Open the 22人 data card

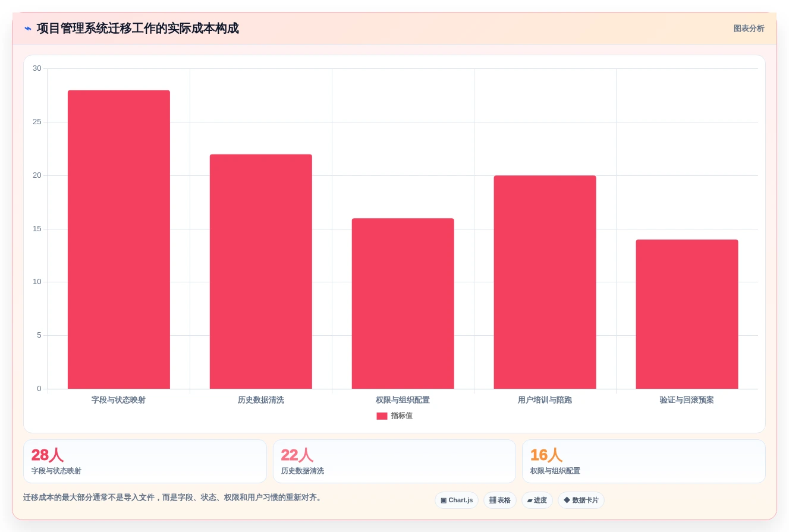pos(394,461)
